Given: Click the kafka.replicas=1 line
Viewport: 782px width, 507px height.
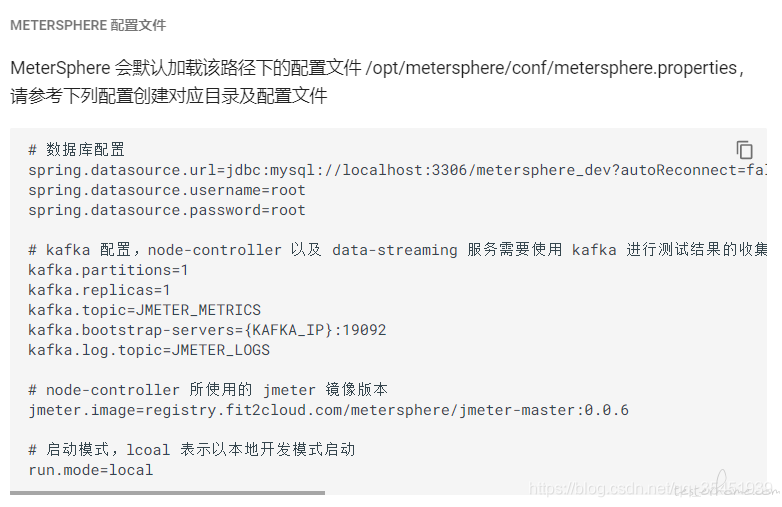Looking at the screenshot, I should [99, 290].
